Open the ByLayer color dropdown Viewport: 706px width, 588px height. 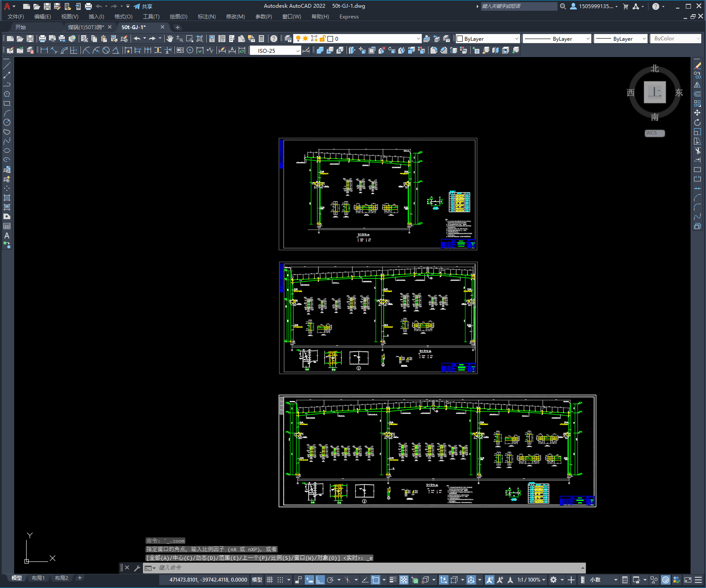[x=488, y=39]
